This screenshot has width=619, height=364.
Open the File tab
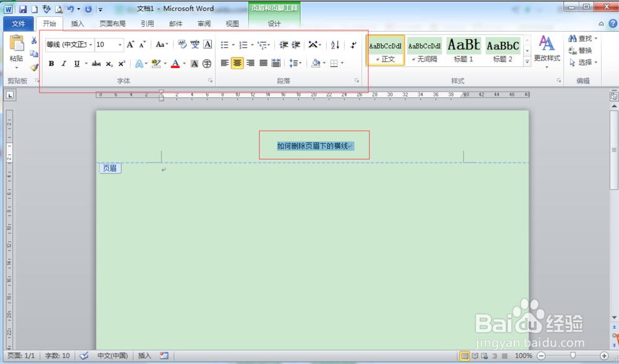click(19, 24)
